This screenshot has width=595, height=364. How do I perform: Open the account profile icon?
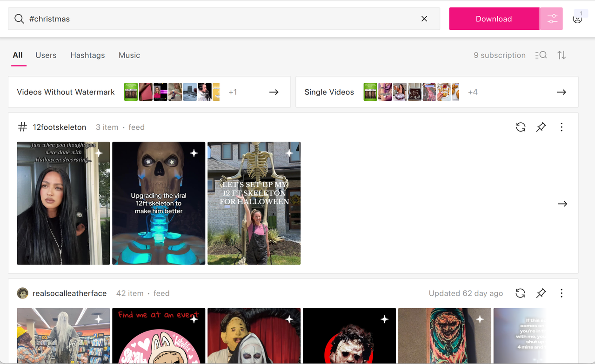pyautogui.click(x=577, y=19)
